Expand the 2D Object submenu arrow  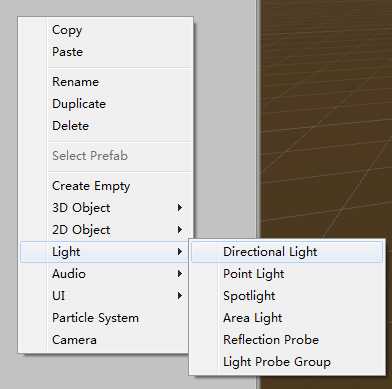coord(180,230)
